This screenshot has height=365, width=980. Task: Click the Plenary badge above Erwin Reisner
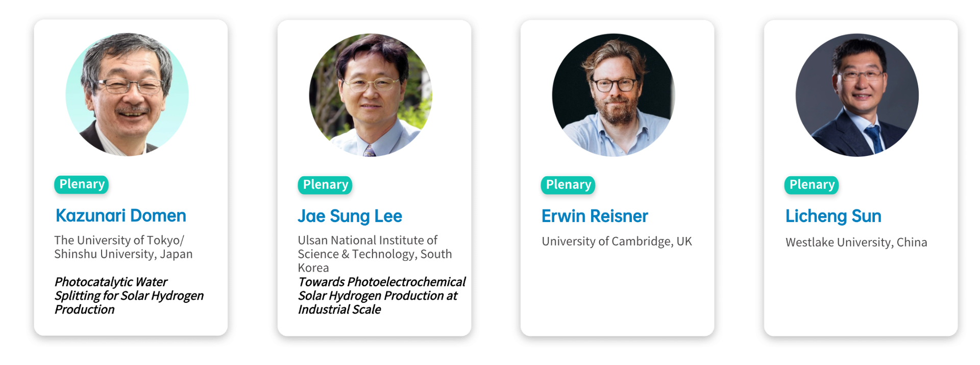[568, 185]
